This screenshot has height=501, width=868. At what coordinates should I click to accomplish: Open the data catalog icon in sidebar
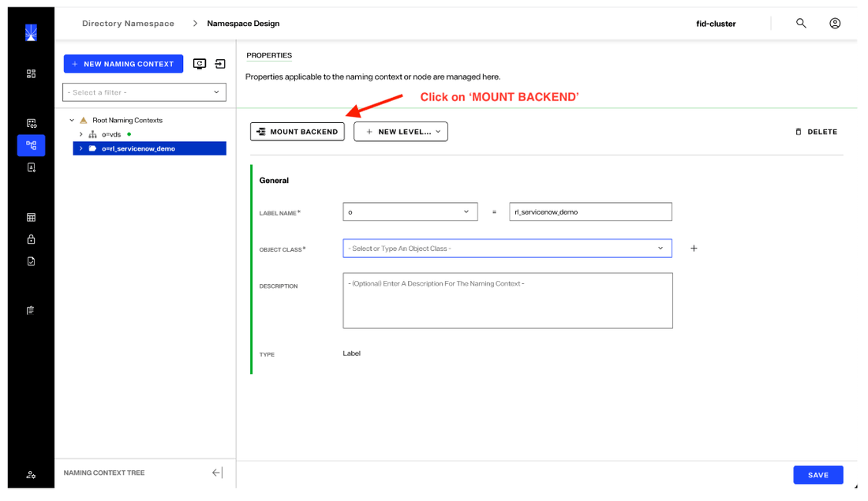pyautogui.click(x=31, y=123)
